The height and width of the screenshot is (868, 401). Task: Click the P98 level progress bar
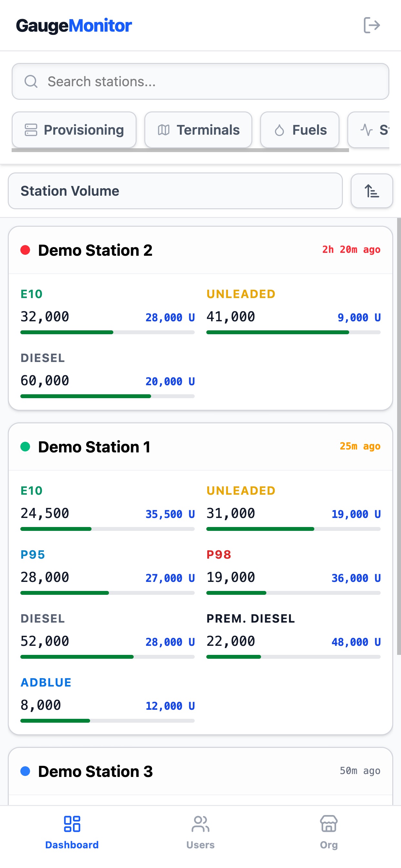click(x=293, y=593)
